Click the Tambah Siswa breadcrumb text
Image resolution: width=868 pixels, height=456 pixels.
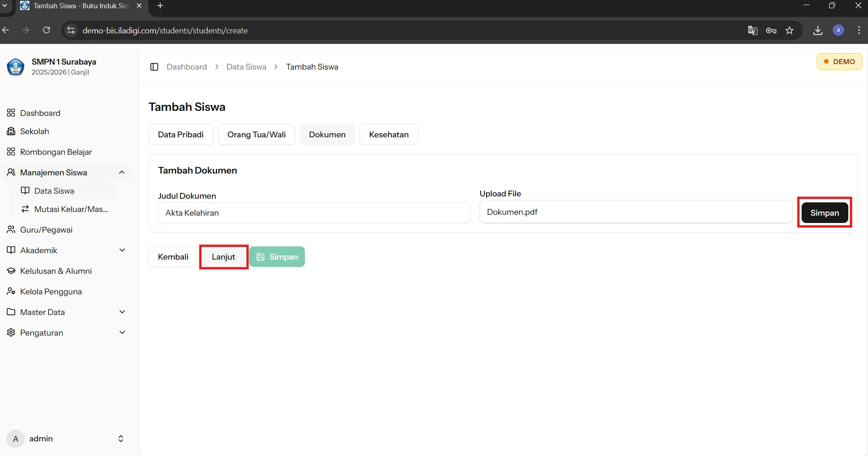pos(312,67)
